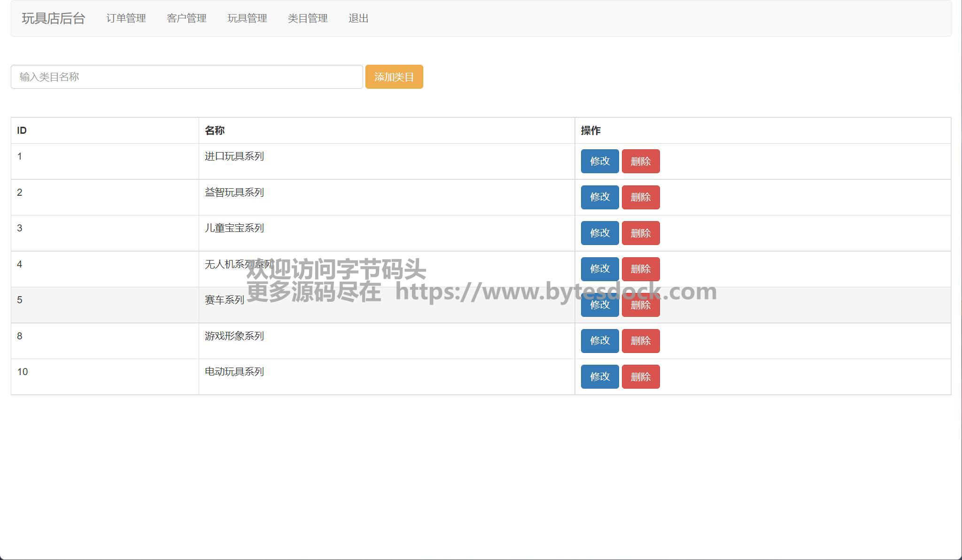This screenshot has height=560, width=962.
Task: Click 删除 for 益智玩具系列
Action: pos(640,197)
